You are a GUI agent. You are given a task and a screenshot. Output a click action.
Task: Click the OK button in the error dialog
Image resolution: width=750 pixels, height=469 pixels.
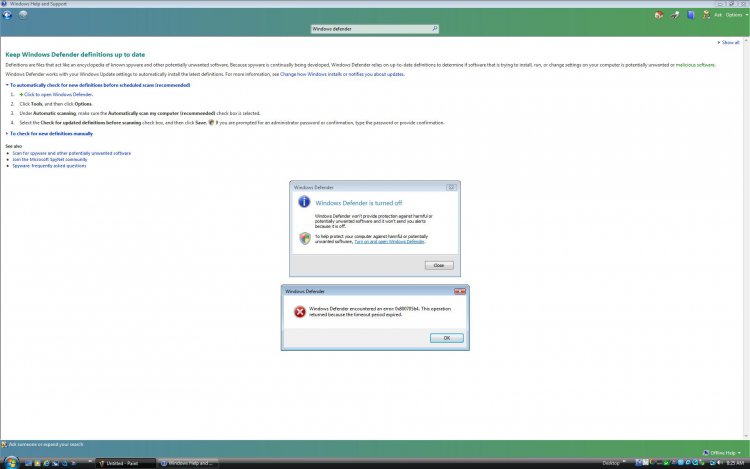447,338
